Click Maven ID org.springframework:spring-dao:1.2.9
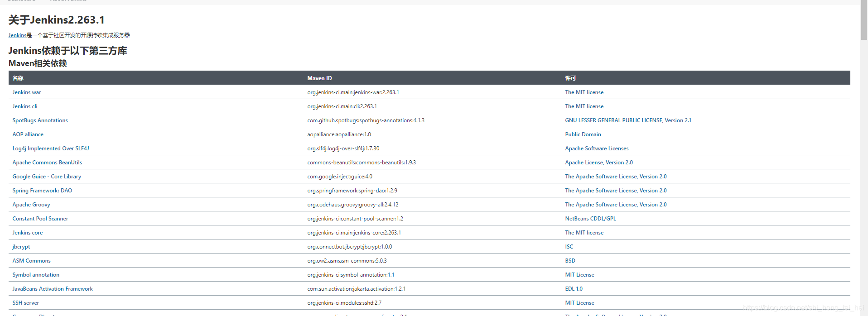Screen dimensions: 868x316 pyautogui.click(x=352, y=191)
